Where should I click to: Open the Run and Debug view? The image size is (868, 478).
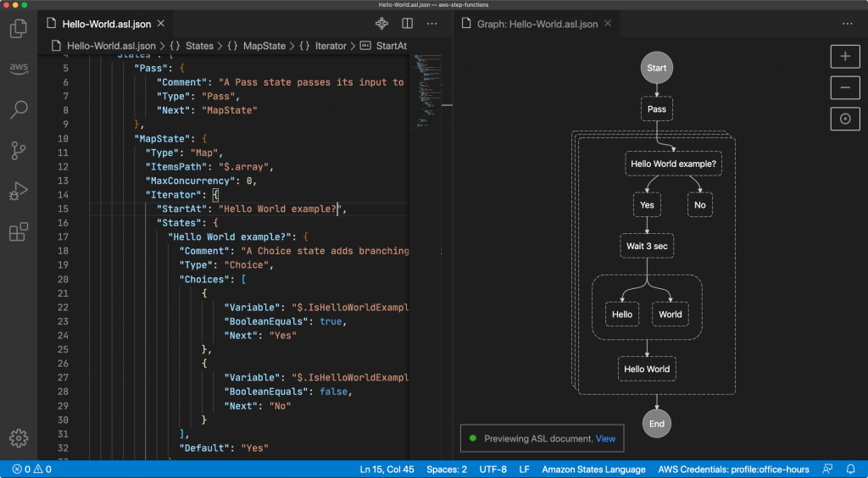[x=18, y=192]
